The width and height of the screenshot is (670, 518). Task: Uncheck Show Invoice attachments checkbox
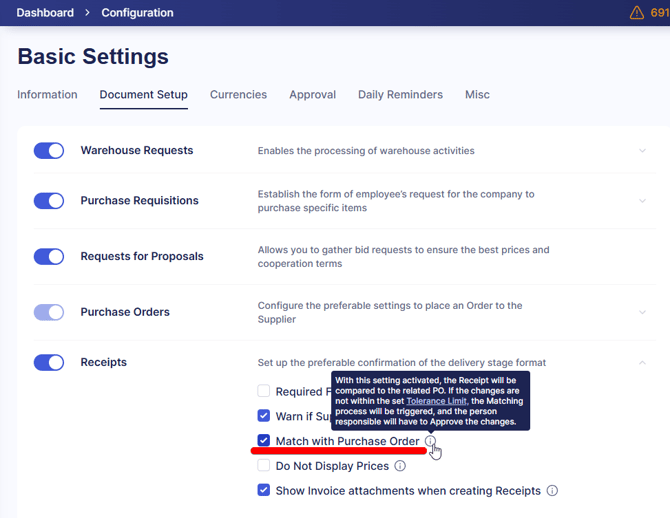[264, 490]
